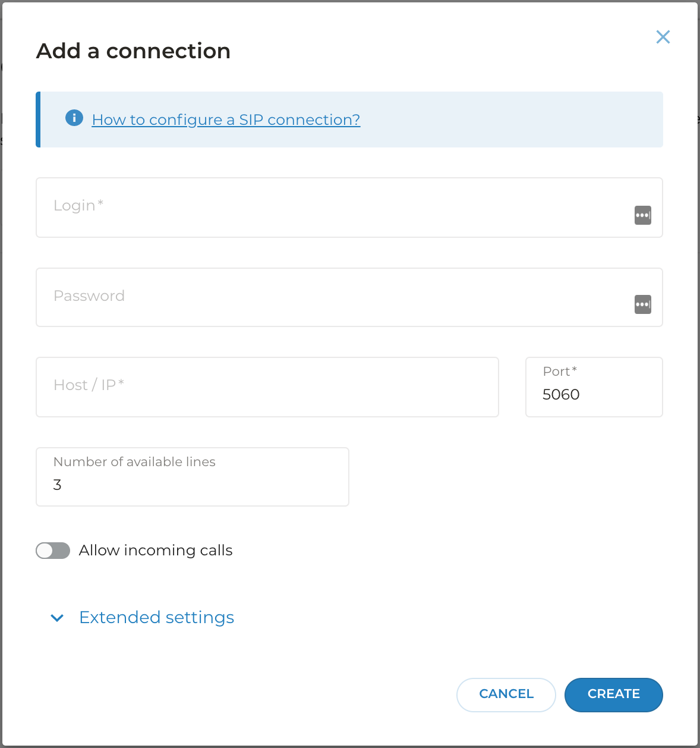700x748 pixels.
Task: Click the blue info icon in banner
Action: tap(74, 118)
